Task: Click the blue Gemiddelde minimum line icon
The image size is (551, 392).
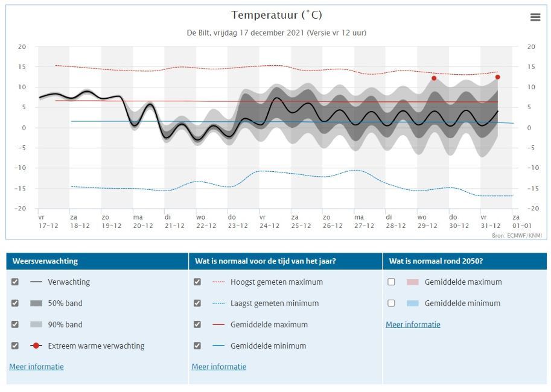Action: click(218, 346)
